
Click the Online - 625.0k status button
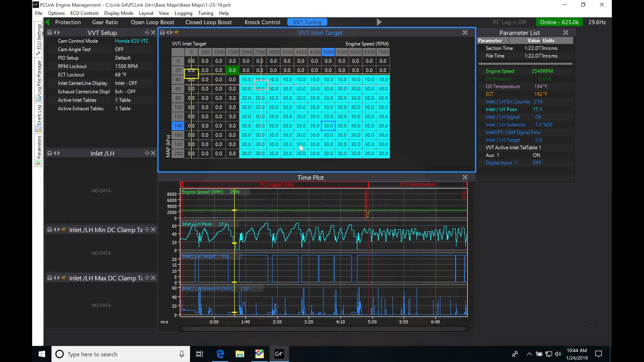tap(559, 22)
